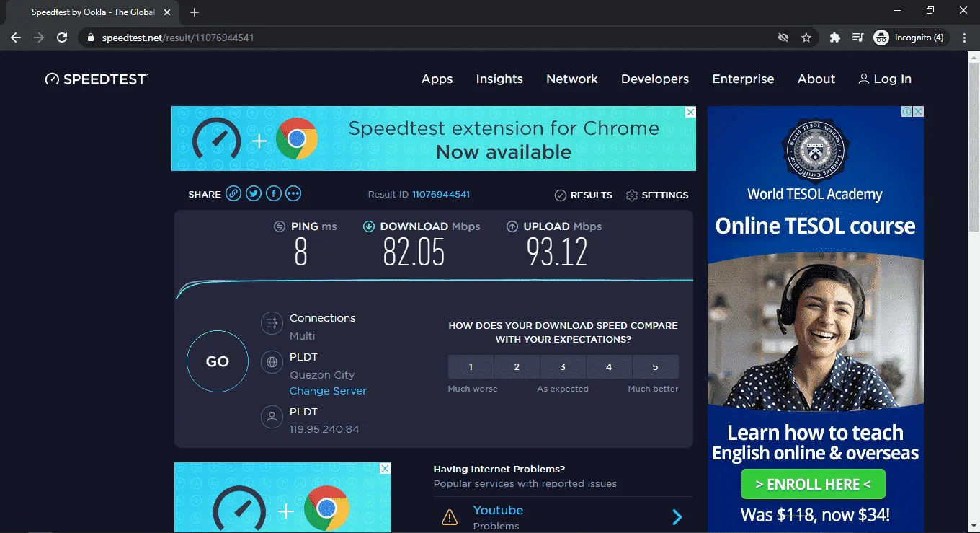Image resolution: width=980 pixels, height=533 pixels.
Task: Rate download speed 3 As expected
Action: 563,367
